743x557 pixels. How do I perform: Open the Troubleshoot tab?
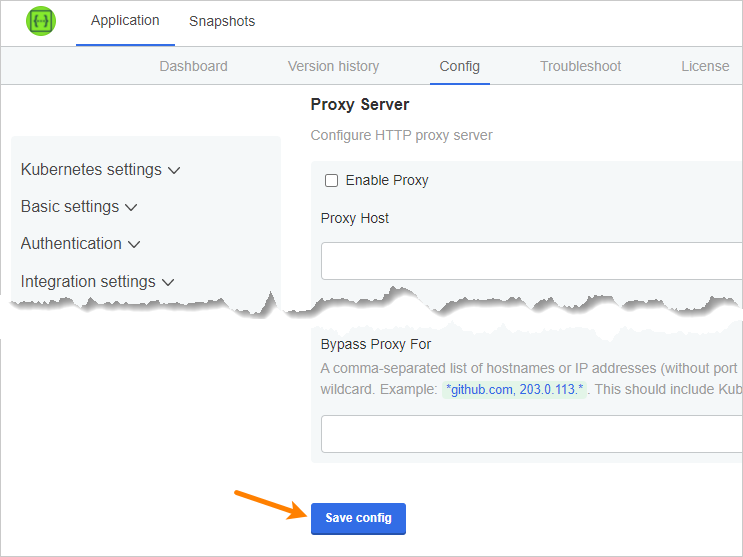pyautogui.click(x=580, y=66)
